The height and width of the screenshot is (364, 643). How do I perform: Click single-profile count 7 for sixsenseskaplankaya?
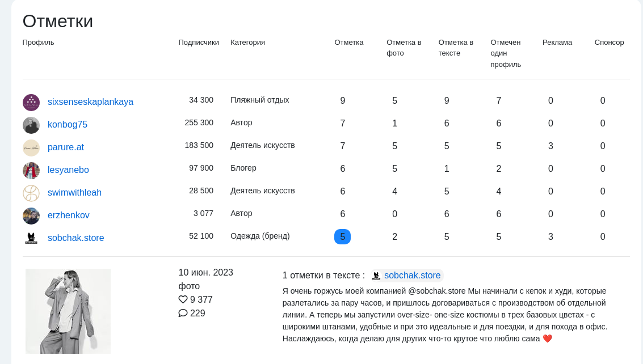pos(499,101)
